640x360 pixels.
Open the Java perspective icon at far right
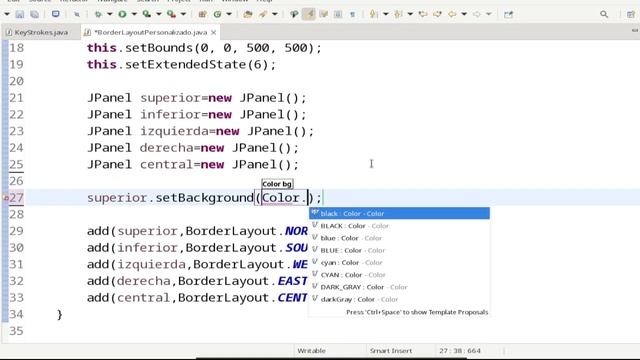click(x=631, y=14)
